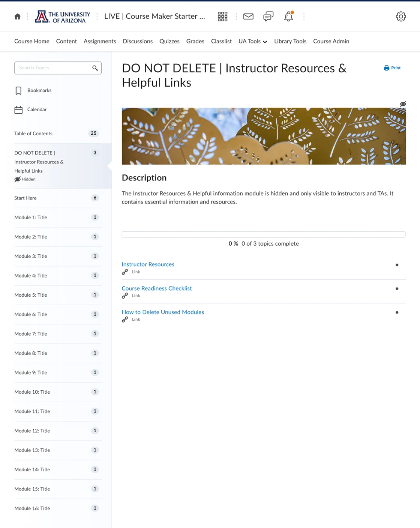Select Module 2: Title in the sidebar
Screen dimensions: 420x528
58,237
